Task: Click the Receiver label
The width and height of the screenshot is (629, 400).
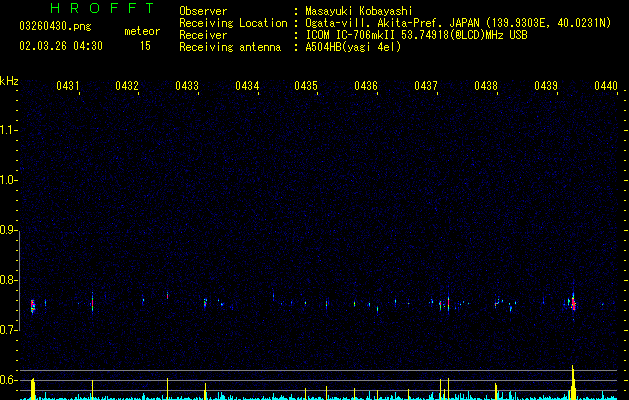Action: coord(203,35)
